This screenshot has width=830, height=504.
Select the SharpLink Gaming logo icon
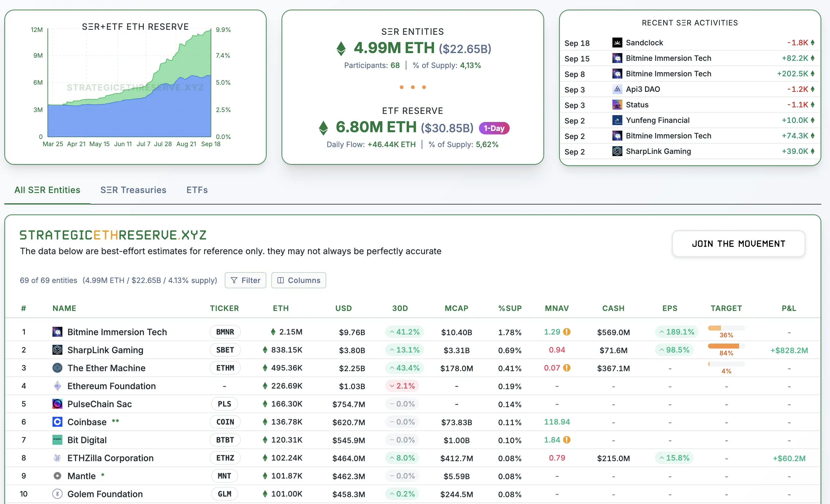[57, 350]
